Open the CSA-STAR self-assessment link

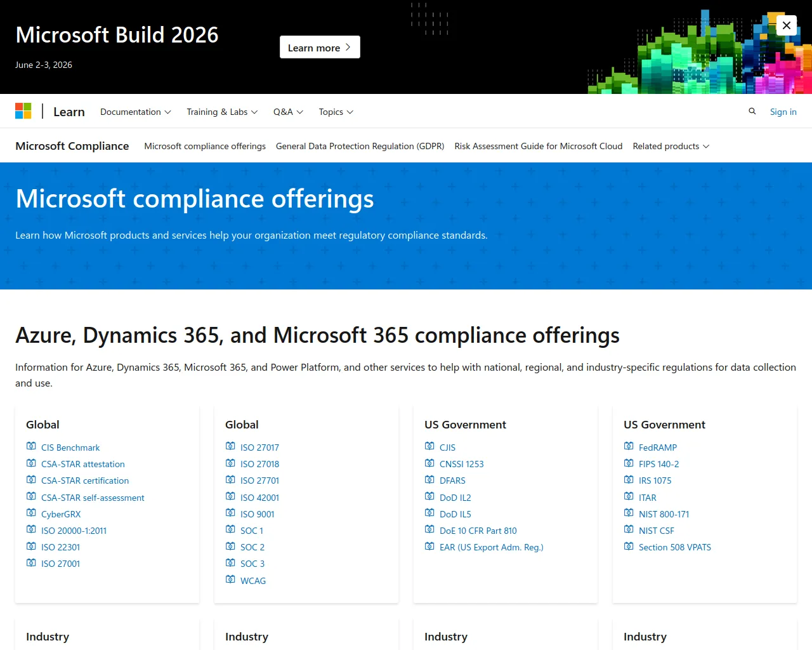[x=93, y=498]
